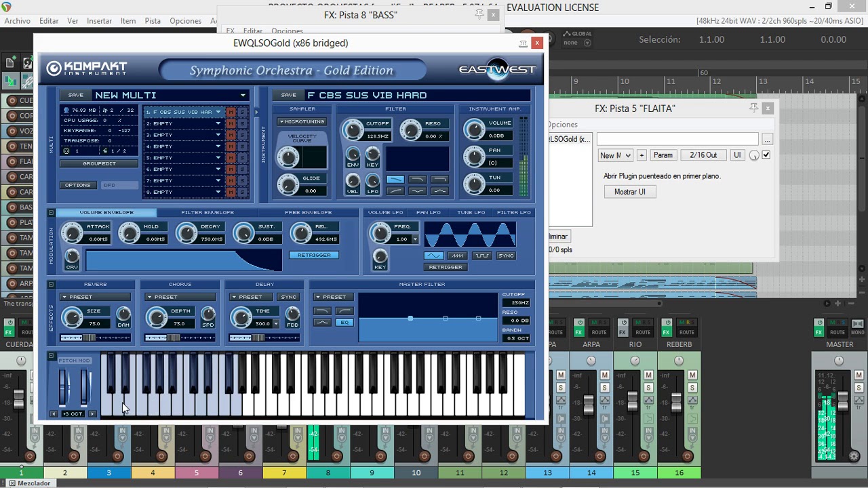Switch to the Free Envelope tab
The width and height of the screenshot is (868, 488).
click(309, 213)
